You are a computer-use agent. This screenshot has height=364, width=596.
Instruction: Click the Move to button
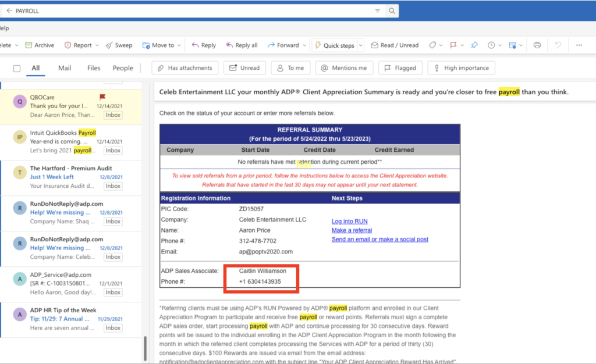[x=158, y=45]
